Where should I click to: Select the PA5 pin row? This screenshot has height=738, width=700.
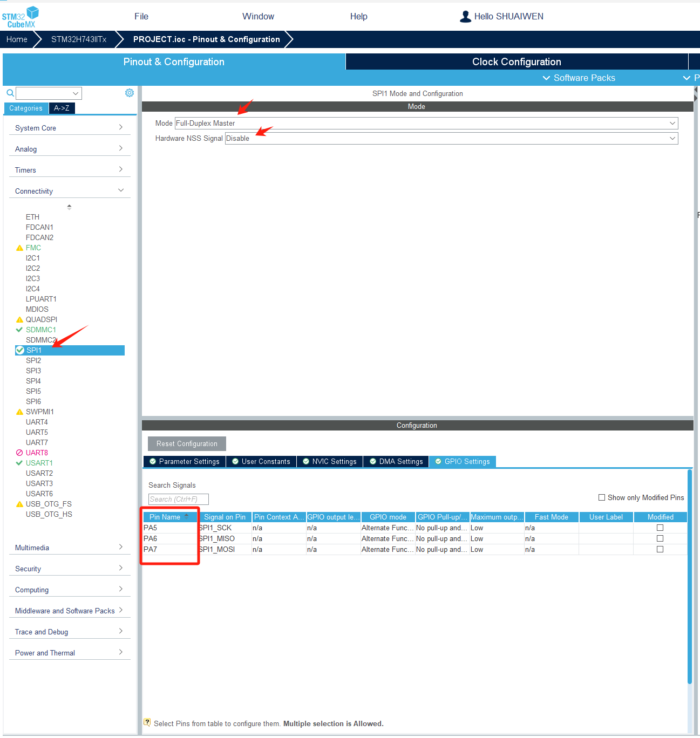pyautogui.click(x=414, y=528)
